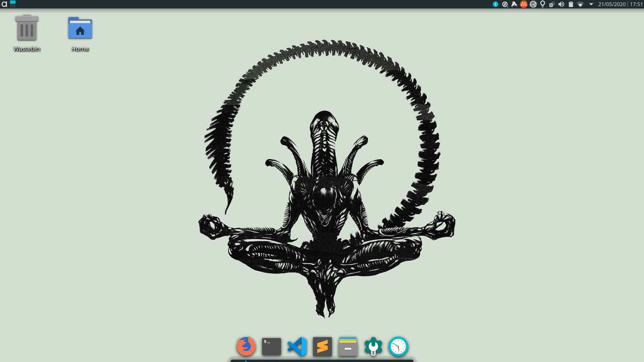
Task: Switch to the upper cyan virtual desktop
Action: point(13,2)
